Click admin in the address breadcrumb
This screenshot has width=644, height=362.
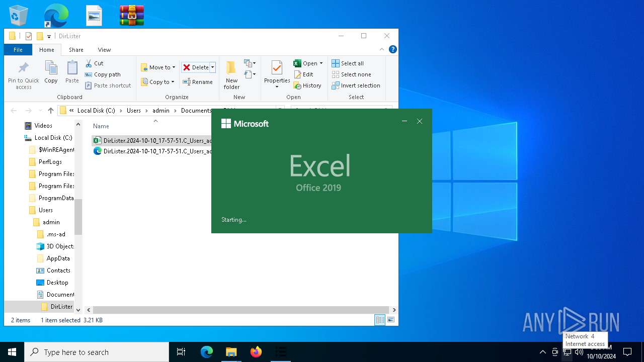pos(161,111)
